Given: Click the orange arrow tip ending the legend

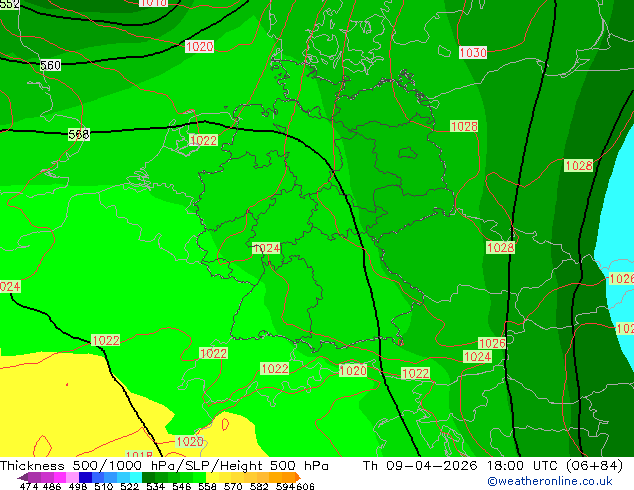Looking at the screenshot, I should 298,477.
